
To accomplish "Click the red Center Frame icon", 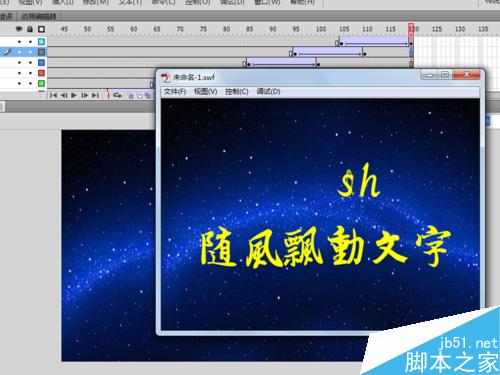I will [108, 95].
